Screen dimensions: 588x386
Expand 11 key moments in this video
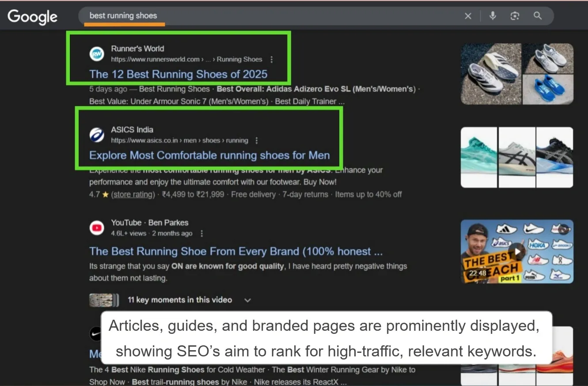click(247, 300)
